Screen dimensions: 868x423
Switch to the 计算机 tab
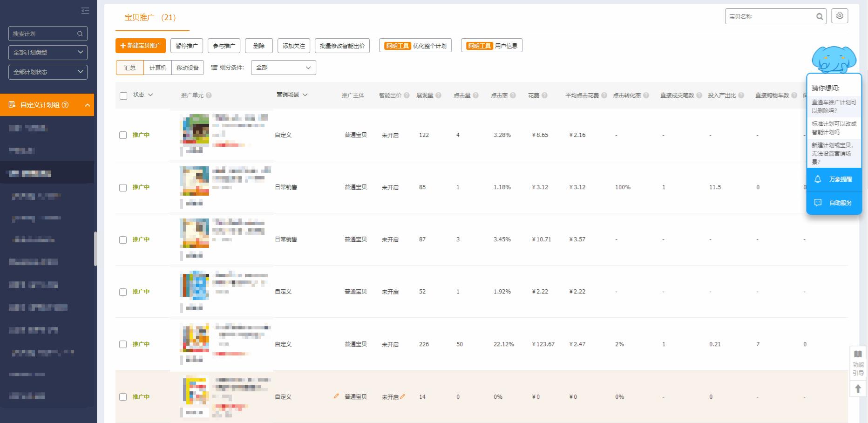[x=157, y=67]
